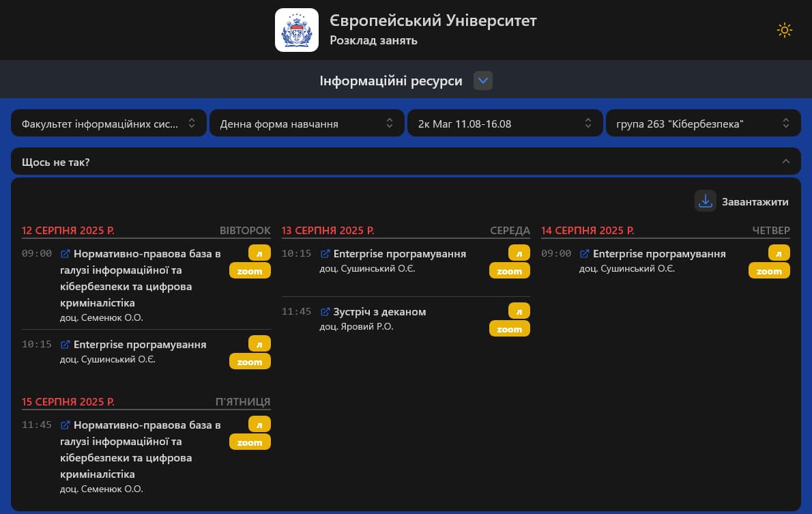Click the Л badge on Friday's class
The image size is (812, 514).
coord(259,424)
